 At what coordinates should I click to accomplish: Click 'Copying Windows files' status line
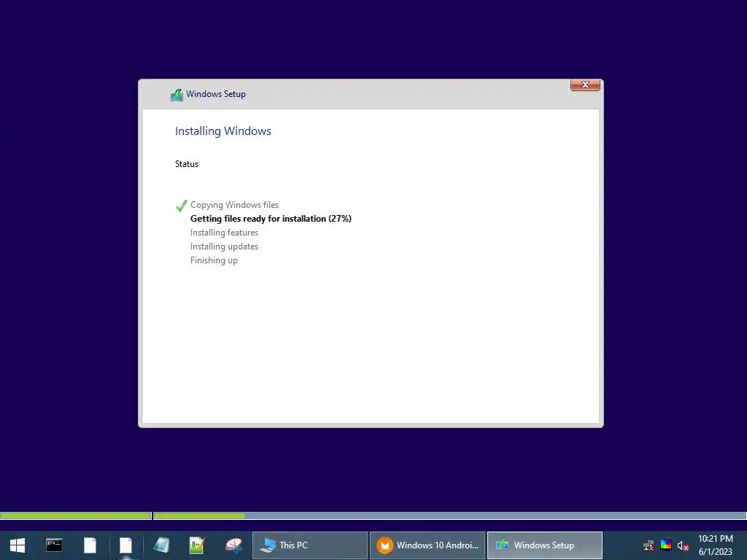point(234,205)
